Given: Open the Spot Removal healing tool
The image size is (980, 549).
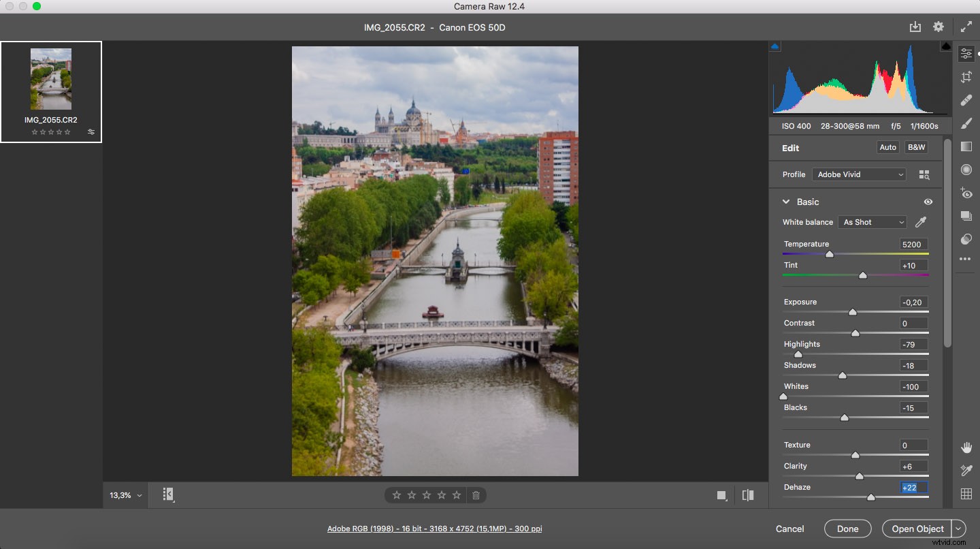Looking at the screenshot, I should (x=966, y=100).
